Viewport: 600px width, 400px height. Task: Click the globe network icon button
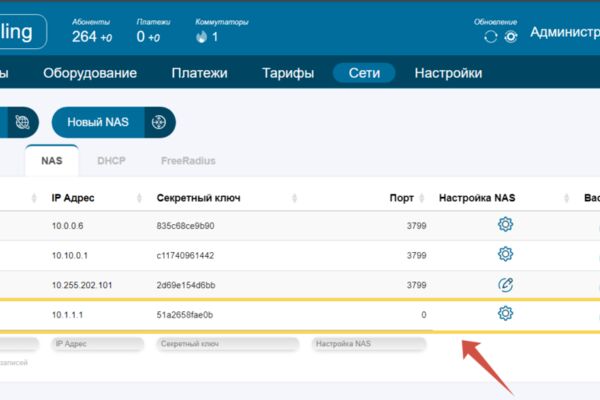point(22,122)
